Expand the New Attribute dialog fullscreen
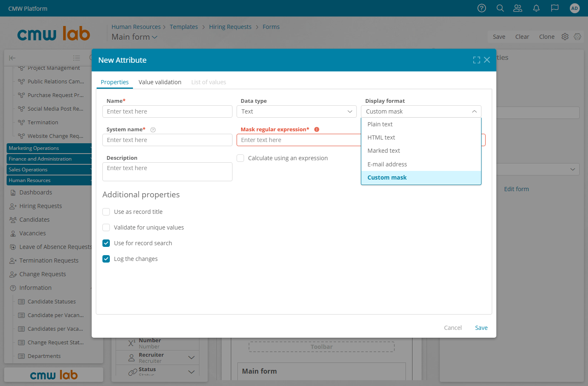The width and height of the screenshot is (588, 386). (x=477, y=60)
